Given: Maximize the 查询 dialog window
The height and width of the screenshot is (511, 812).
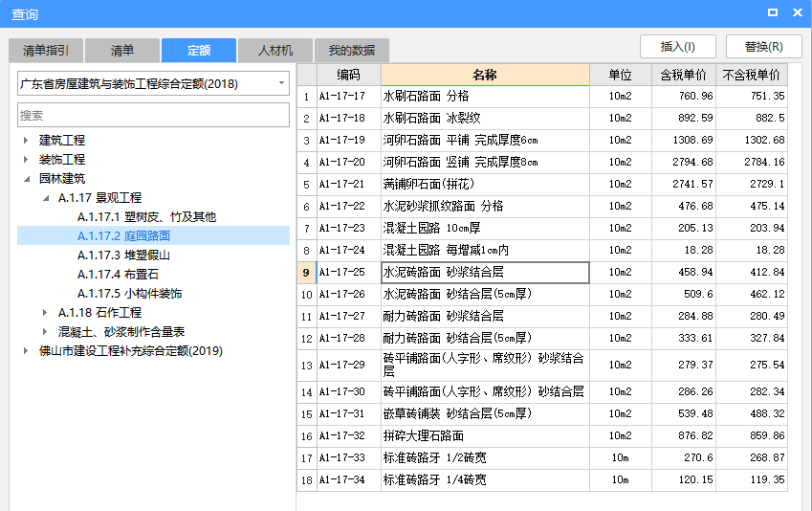Looking at the screenshot, I should (x=773, y=12).
